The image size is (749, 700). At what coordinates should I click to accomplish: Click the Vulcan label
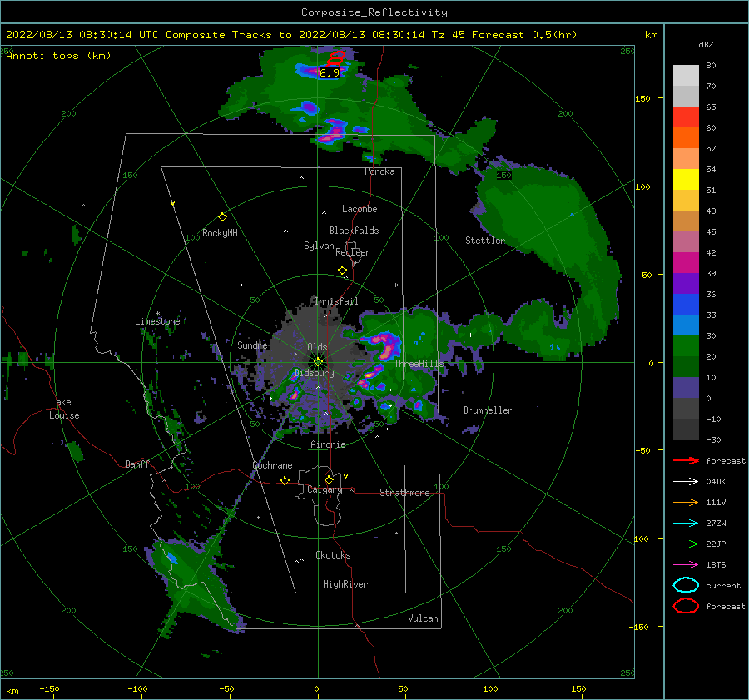(424, 618)
